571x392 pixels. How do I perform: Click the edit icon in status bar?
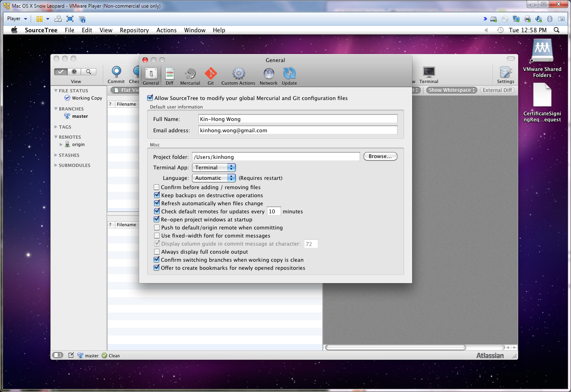pyautogui.click(x=71, y=355)
